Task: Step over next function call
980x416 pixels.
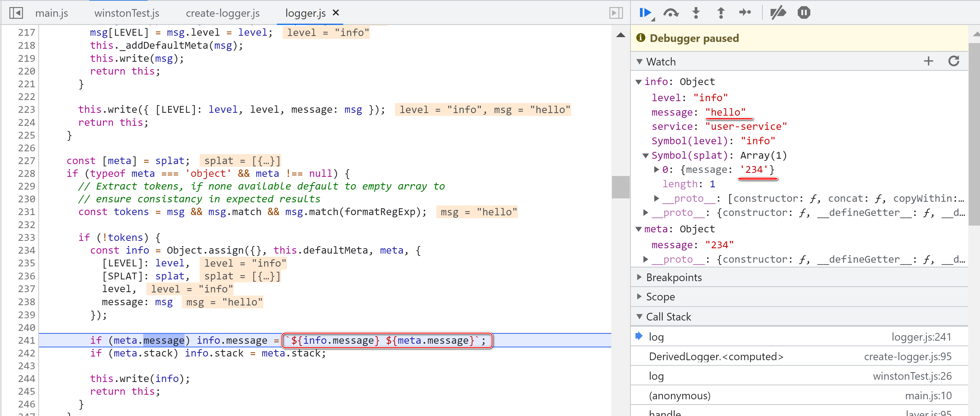Action: coord(671,13)
